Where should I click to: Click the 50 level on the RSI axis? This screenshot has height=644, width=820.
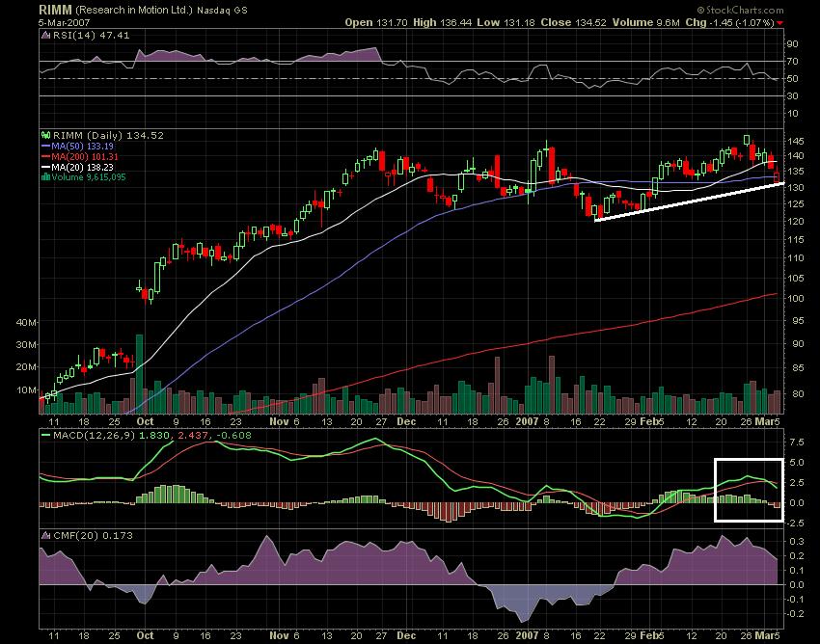[792, 79]
